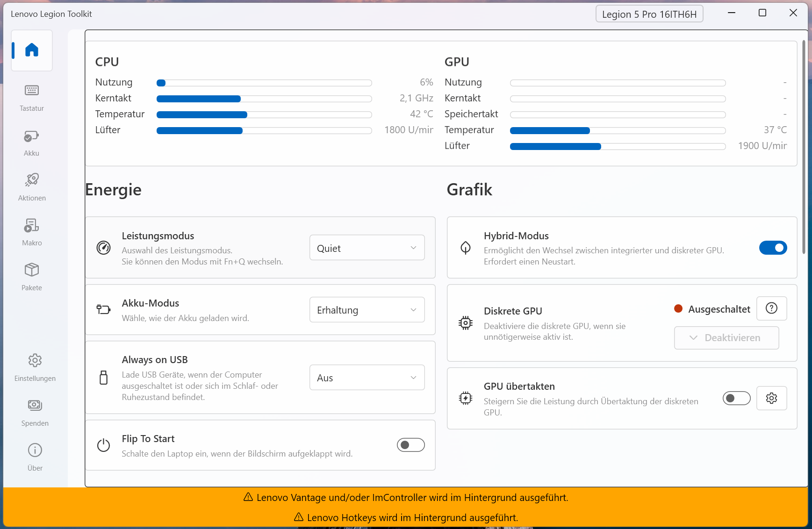
Task: Disable the Hybrid-Modus toggle
Action: click(773, 248)
